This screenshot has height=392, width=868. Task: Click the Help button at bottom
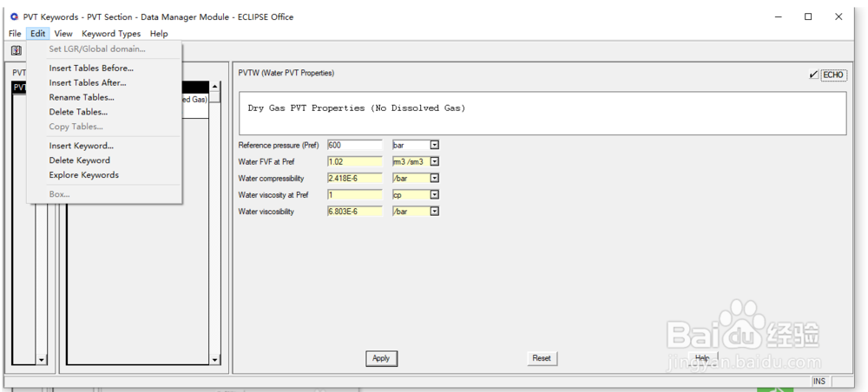[x=702, y=357]
